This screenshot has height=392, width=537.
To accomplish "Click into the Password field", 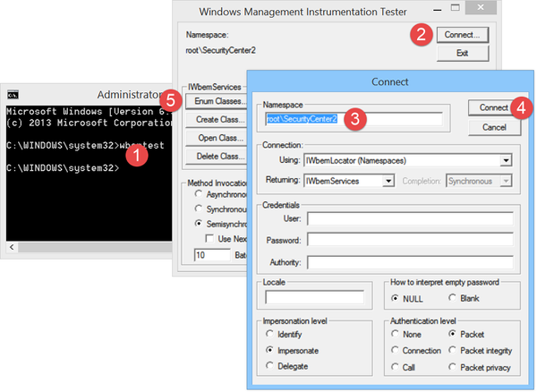I will tap(410, 241).
